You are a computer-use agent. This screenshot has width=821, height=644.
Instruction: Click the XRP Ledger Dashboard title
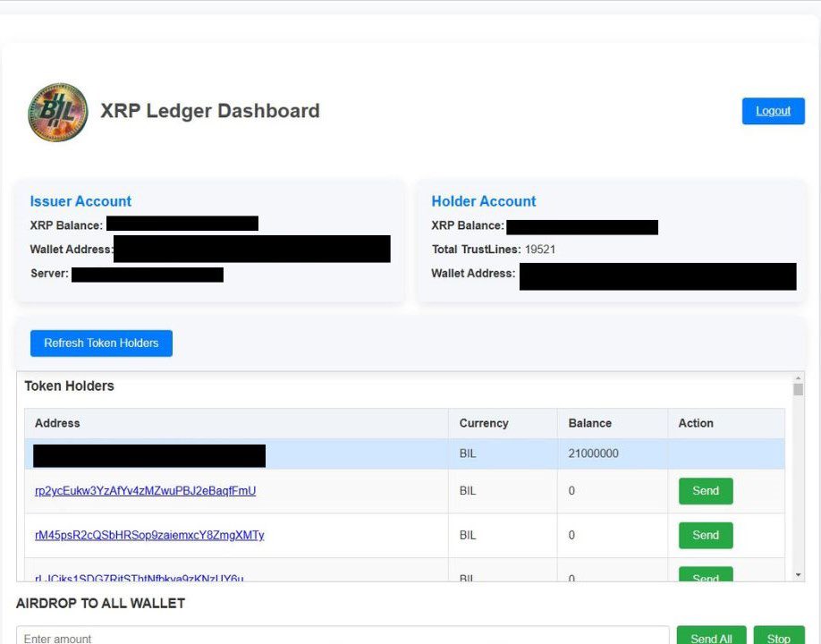(210, 111)
